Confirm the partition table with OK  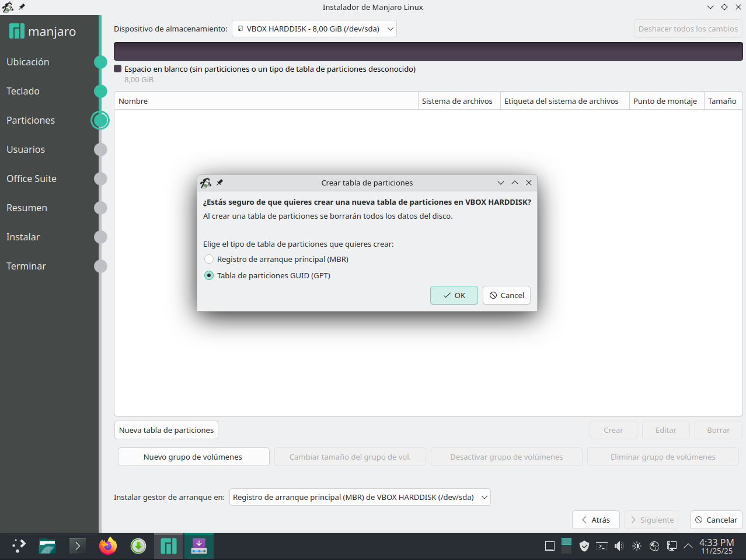click(454, 295)
